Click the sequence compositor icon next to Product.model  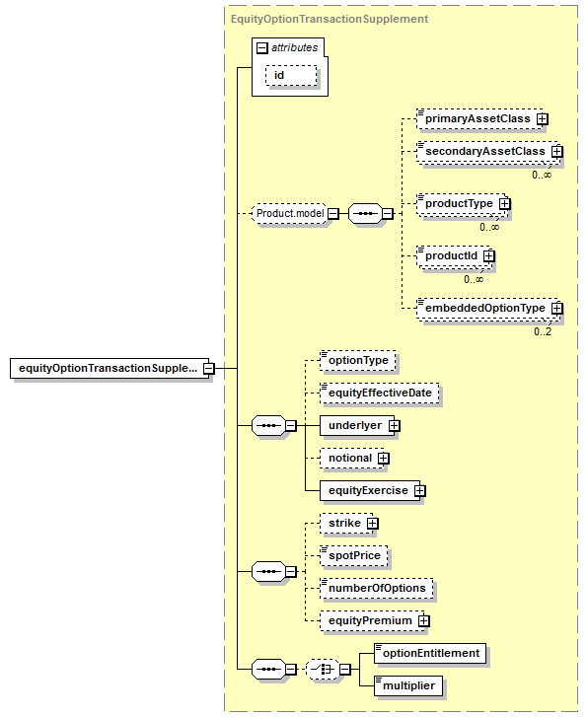coord(365,214)
